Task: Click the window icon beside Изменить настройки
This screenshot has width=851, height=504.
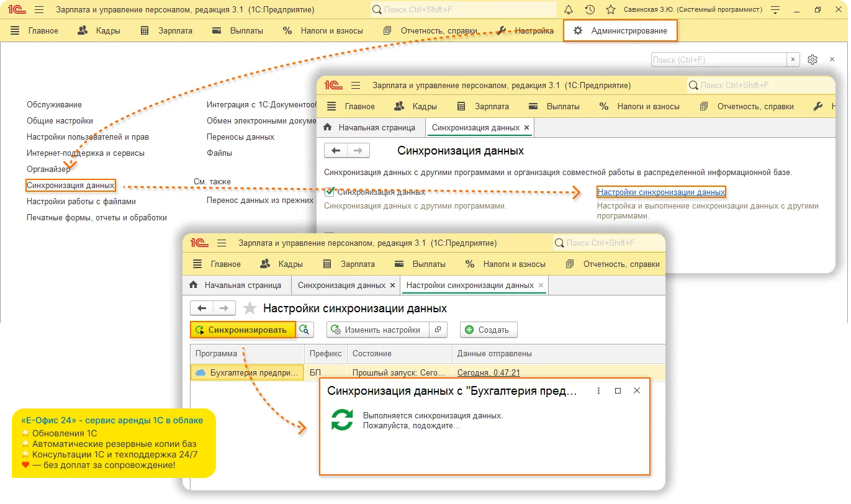Action: coord(438,330)
